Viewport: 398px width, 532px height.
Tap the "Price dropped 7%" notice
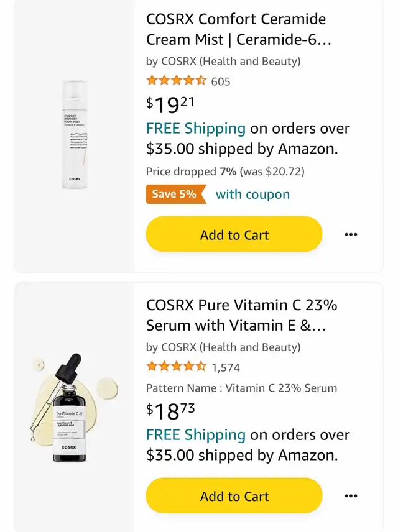coord(225,171)
